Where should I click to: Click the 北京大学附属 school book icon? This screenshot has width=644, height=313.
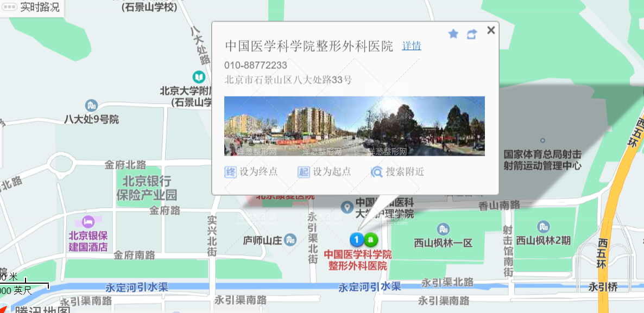coord(199,76)
